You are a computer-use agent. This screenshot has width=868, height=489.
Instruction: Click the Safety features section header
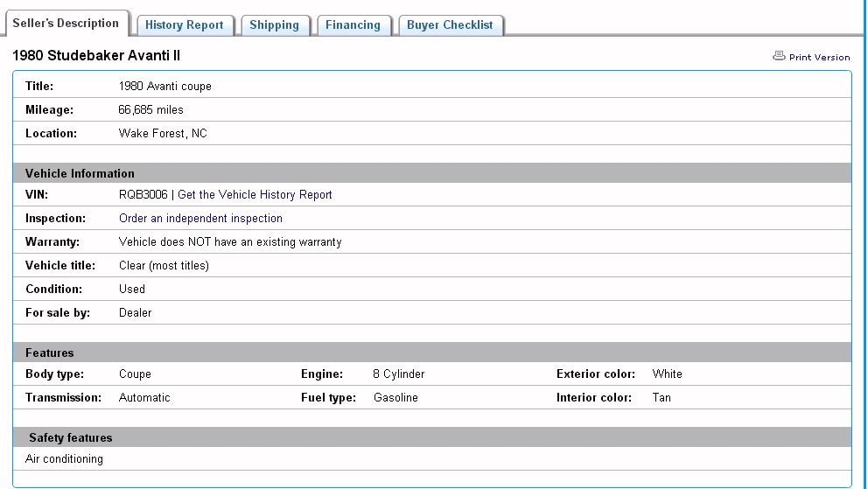(x=70, y=437)
